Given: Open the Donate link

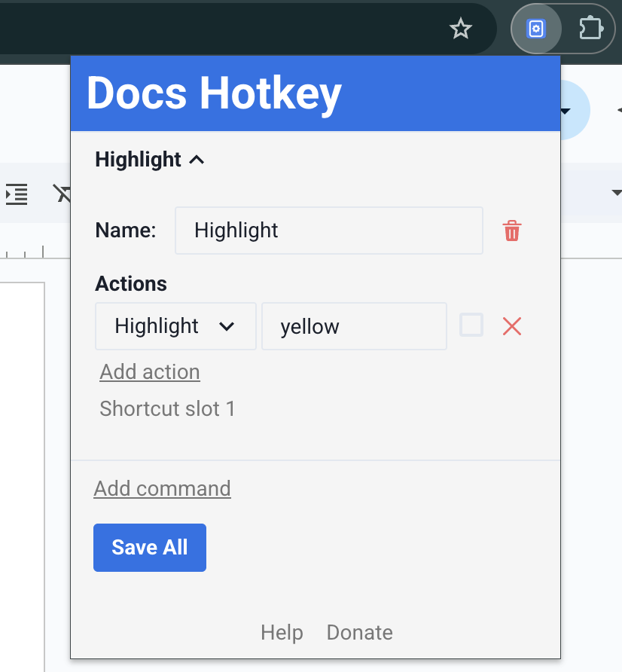Looking at the screenshot, I should click(360, 633).
